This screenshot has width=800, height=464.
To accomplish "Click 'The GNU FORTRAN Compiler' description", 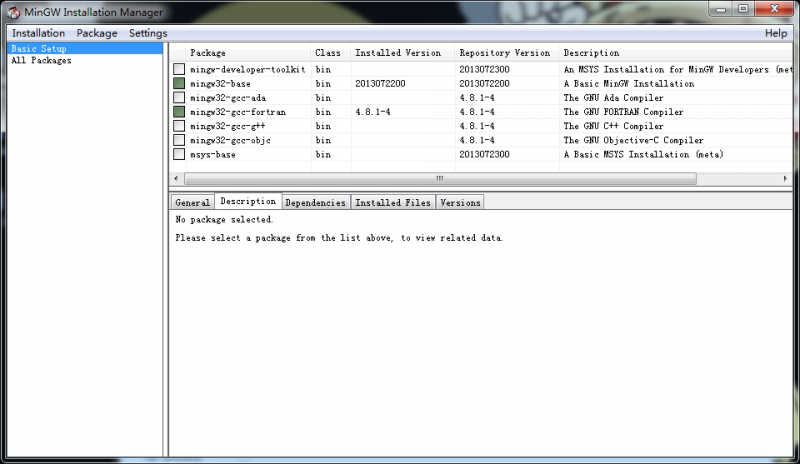I will pos(623,112).
